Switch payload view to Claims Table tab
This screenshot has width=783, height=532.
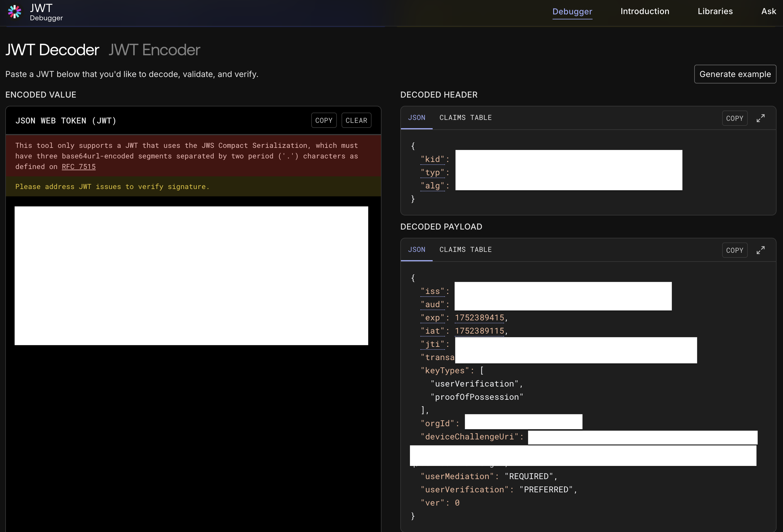tap(465, 250)
